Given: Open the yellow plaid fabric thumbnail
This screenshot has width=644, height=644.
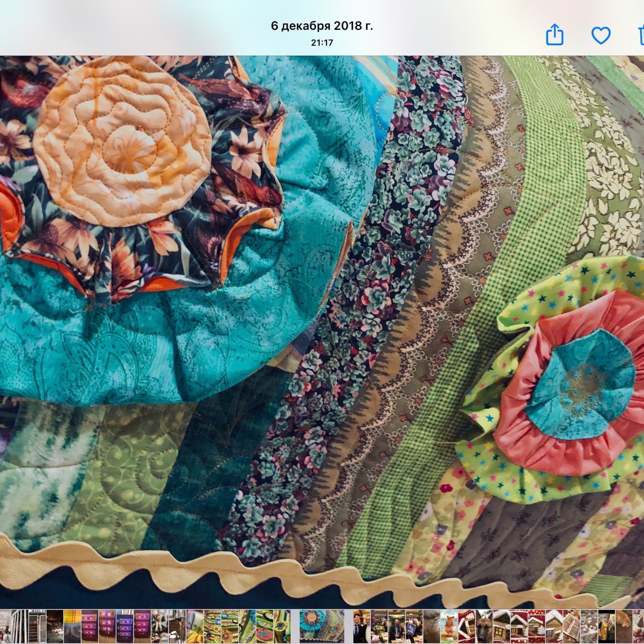Looking at the screenshot, I should coord(72,626).
